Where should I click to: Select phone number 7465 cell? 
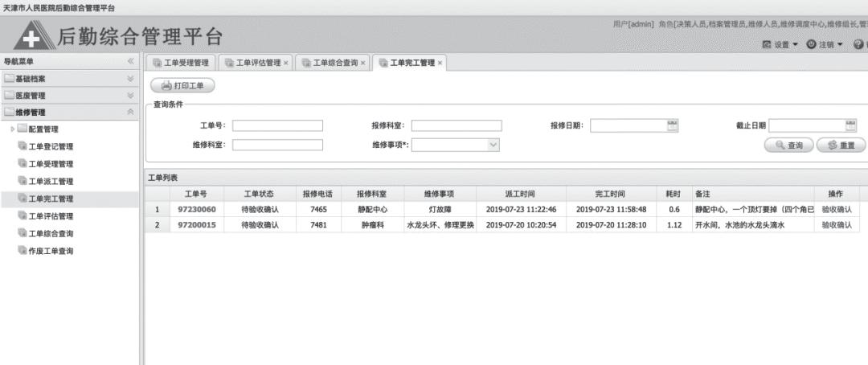[318, 209]
